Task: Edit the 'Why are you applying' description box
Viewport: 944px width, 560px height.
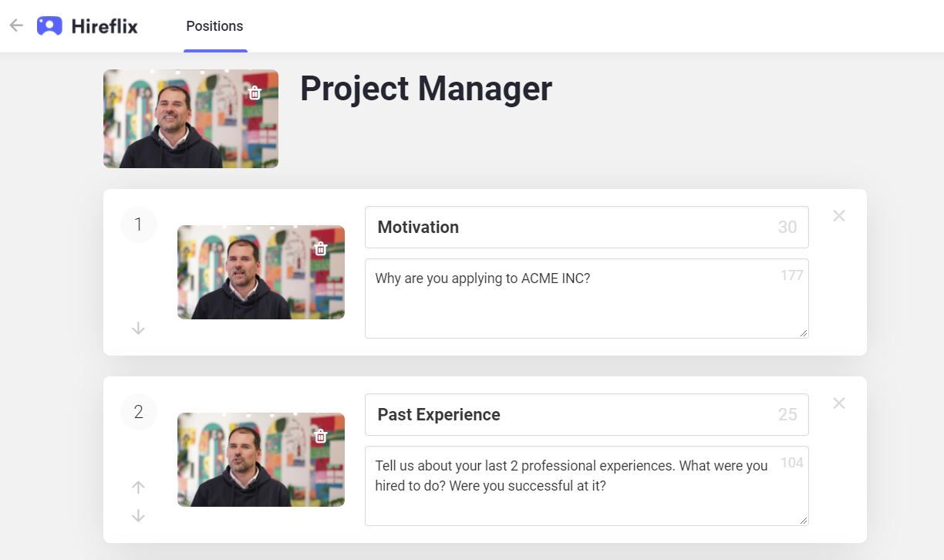Action: click(x=586, y=299)
